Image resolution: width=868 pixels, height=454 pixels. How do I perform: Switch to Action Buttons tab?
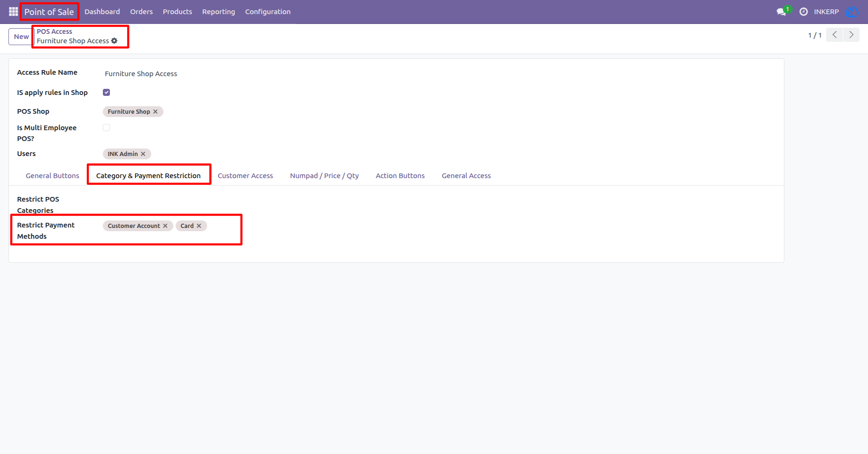(400, 176)
